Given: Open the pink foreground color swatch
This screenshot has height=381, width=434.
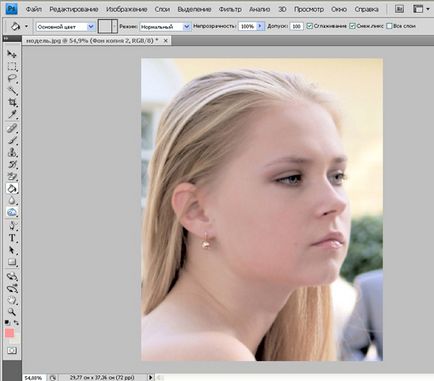Looking at the screenshot, I should coord(9,333).
